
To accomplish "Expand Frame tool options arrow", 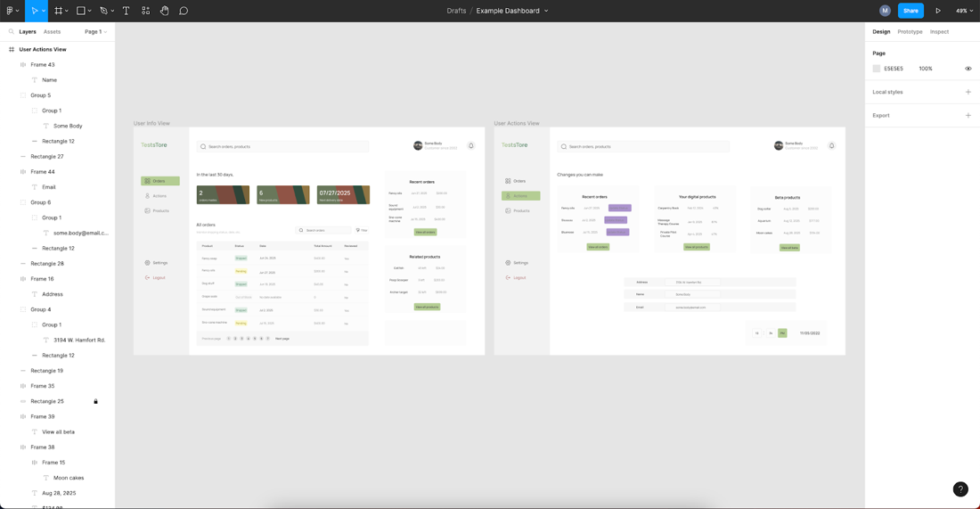I will (68, 12).
